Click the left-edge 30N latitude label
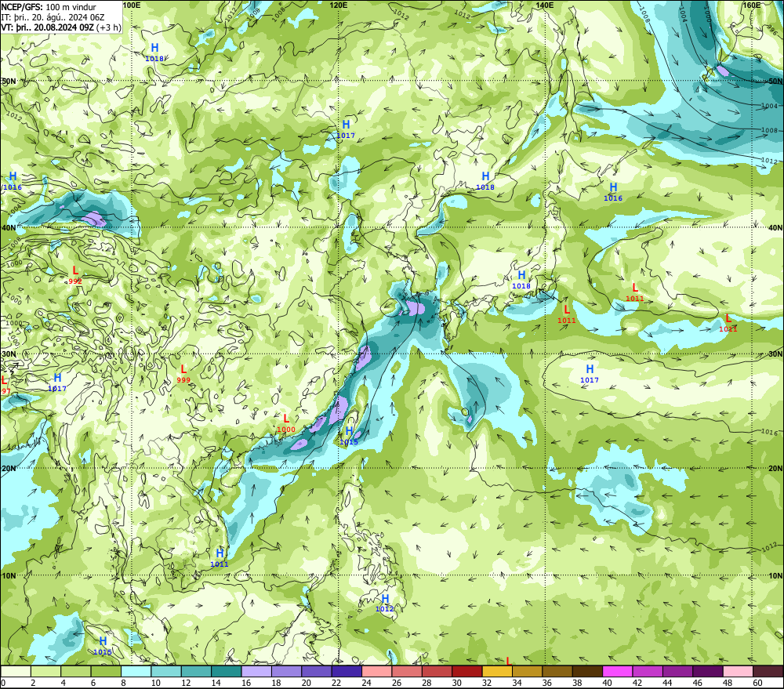The image size is (784, 689). click(x=9, y=354)
